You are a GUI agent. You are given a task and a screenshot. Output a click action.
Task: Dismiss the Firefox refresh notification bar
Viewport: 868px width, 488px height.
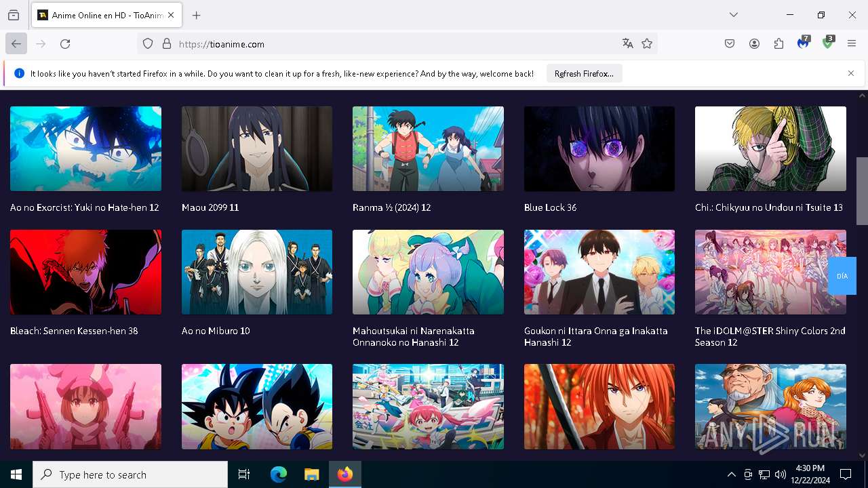click(851, 73)
